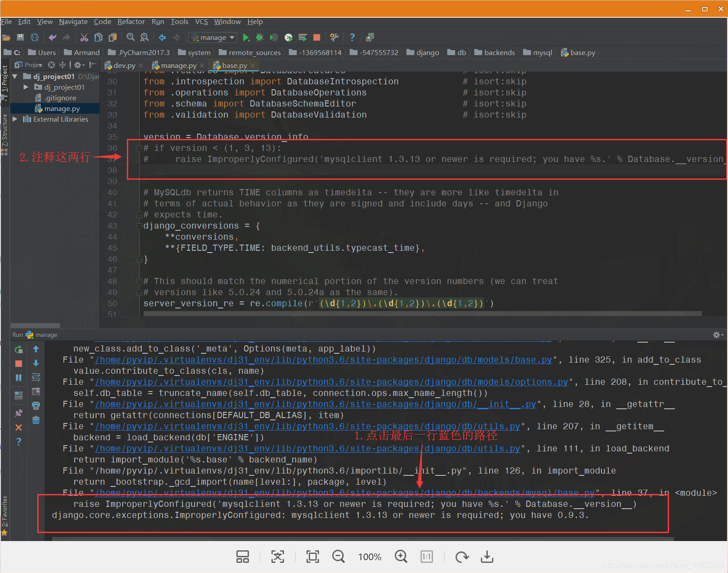Click the Open folder icon in toolbar
728x573 pixels.
6,38
